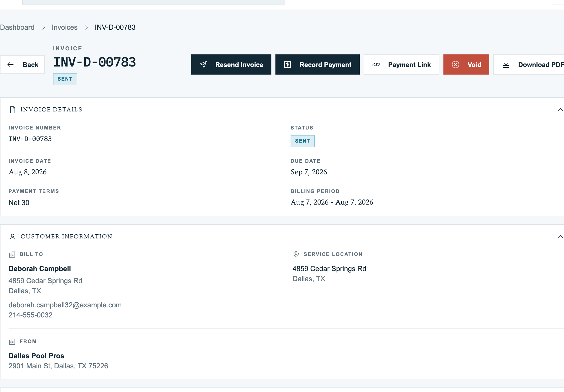Click the chain link icon on Payment Link
The height and width of the screenshot is (392, 564).
tap(376, 65)
